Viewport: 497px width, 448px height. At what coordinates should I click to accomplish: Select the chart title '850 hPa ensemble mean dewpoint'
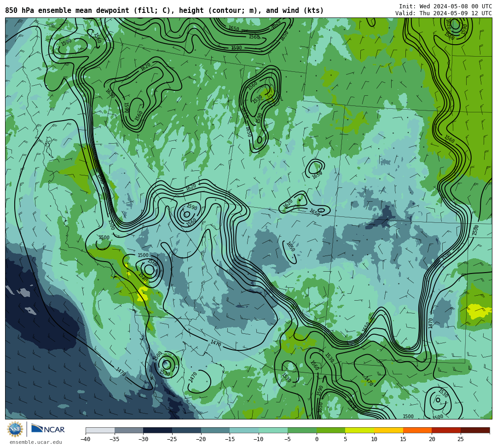(67, 11)
